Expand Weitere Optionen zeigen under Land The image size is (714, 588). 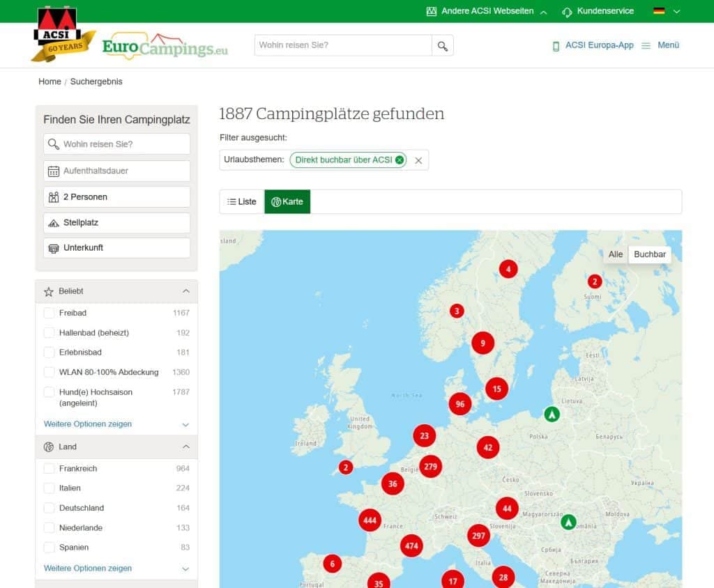click(116, 568)
